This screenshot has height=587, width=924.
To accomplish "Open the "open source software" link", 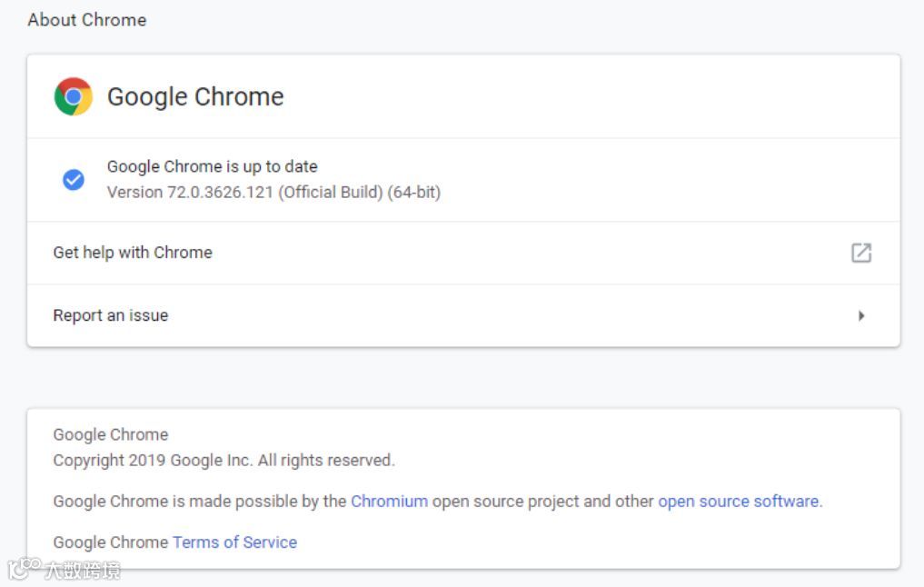I will click(738, 501).
